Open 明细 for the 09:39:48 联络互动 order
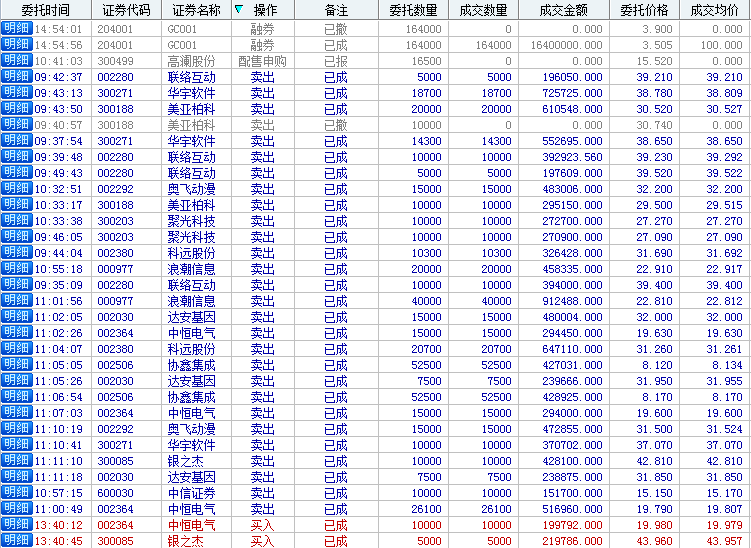The width and height of the screenshot is (751, 548). point(17,157)
